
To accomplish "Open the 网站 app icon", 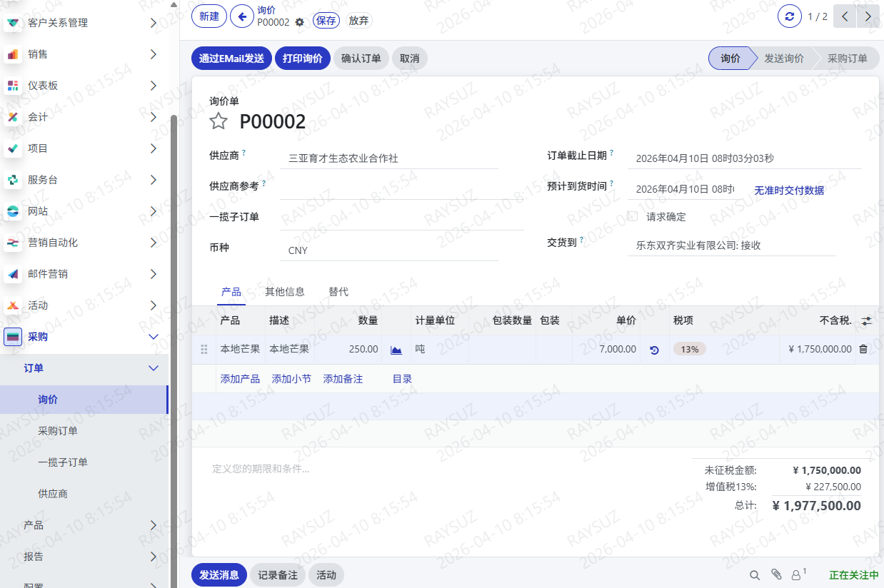I will point(13,211).
